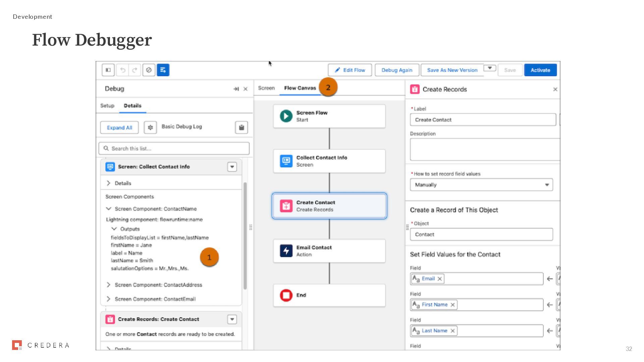Image resolution: width=644 pixels, height=362 pixels.
Task: Click the Search this list field
Action: (x=174, y=148)
